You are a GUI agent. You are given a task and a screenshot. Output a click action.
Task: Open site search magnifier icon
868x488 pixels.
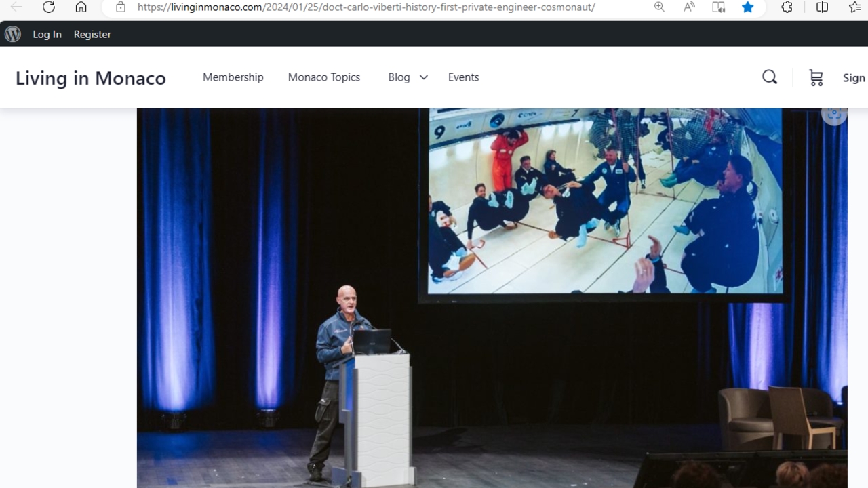click(770, 77)
